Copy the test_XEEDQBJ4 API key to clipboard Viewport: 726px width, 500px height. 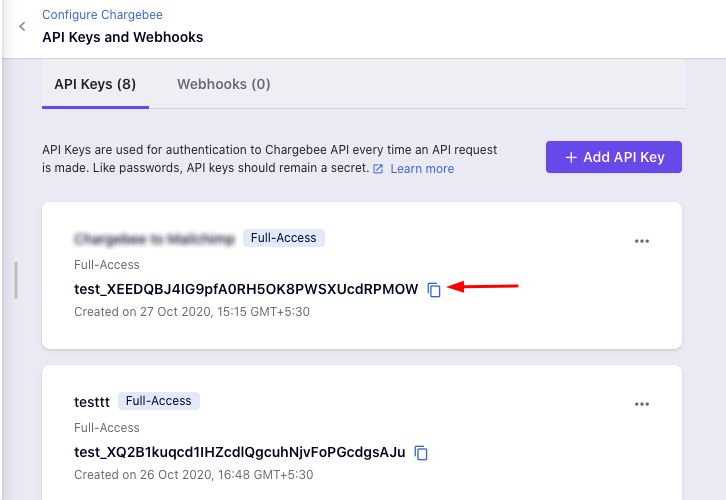point(434,290)
